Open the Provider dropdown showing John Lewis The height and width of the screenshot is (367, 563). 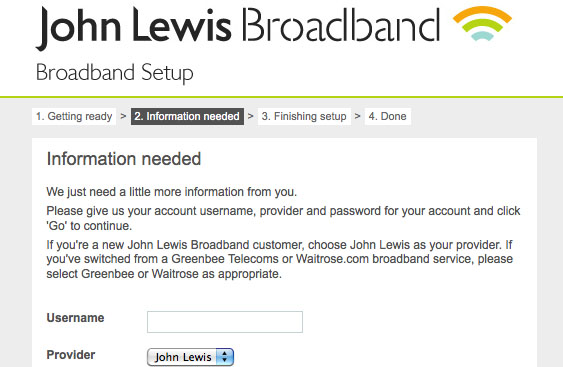coord(190,357)
